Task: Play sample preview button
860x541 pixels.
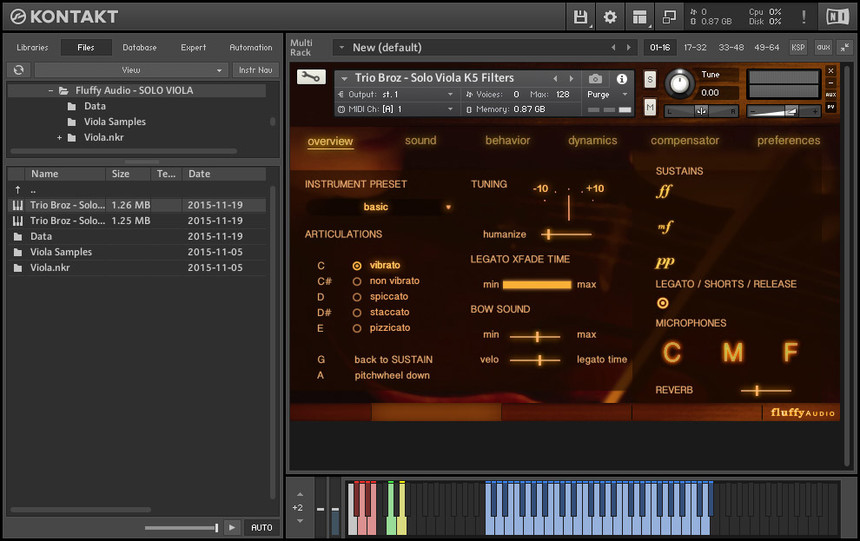Action: [232, 527]
